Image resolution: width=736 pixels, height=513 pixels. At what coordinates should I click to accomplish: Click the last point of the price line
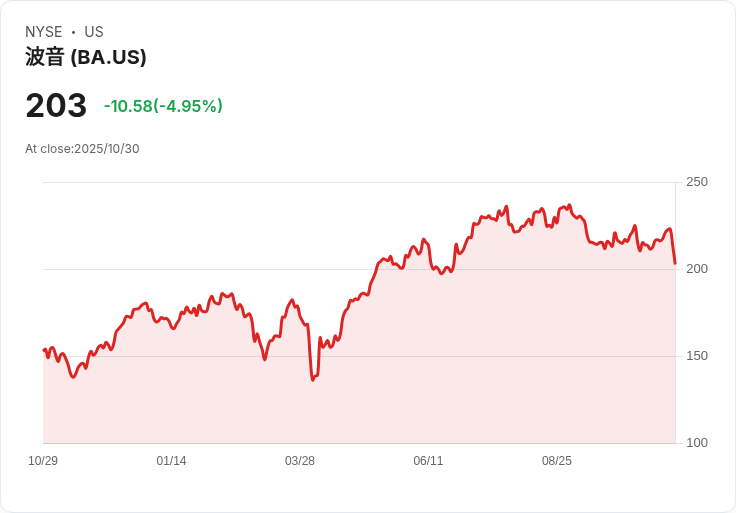(x=675, y=264)
